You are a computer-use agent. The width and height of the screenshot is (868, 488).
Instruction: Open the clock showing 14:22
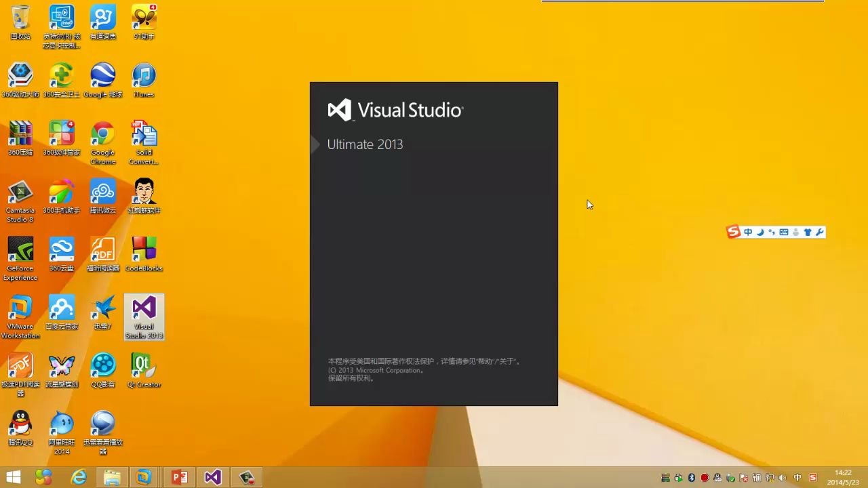point(843,477)
